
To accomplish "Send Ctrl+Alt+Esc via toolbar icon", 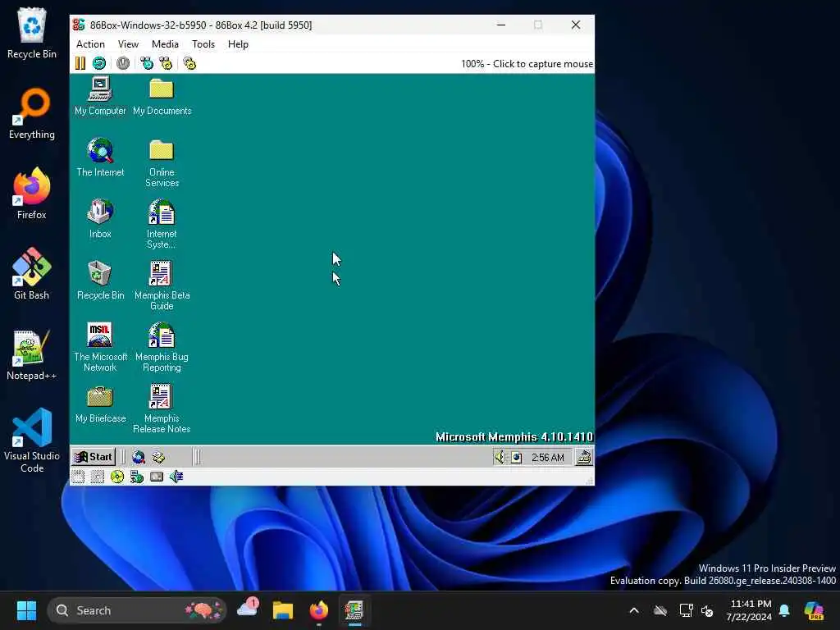I will [166, 63].
